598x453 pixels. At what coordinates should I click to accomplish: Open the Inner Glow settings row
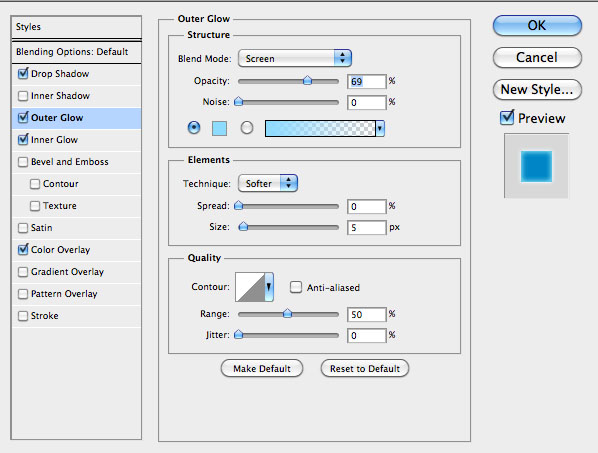point(77,140)
